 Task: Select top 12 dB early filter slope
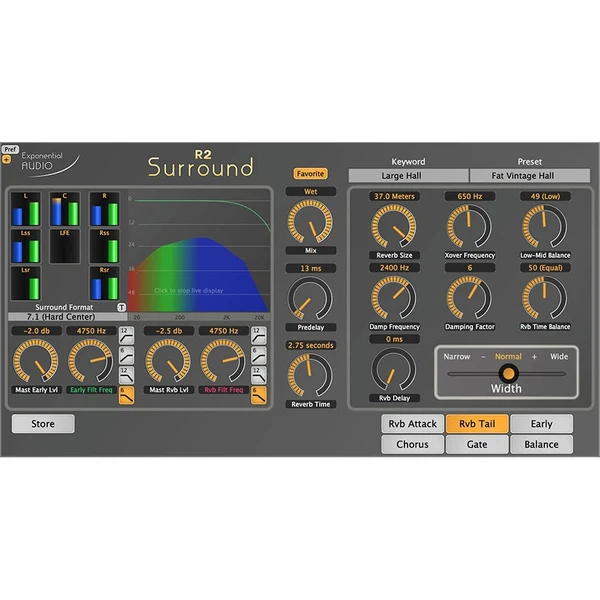pos(125,333)
